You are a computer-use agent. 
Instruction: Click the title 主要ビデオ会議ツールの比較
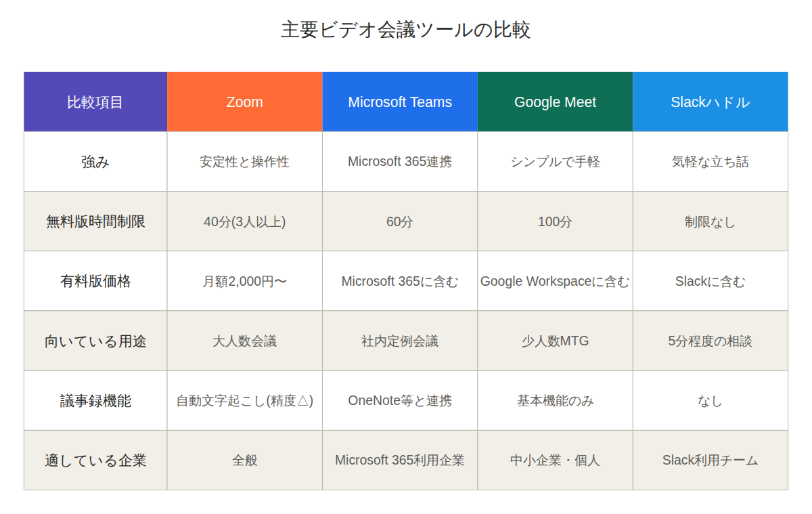tap(405, 30)
